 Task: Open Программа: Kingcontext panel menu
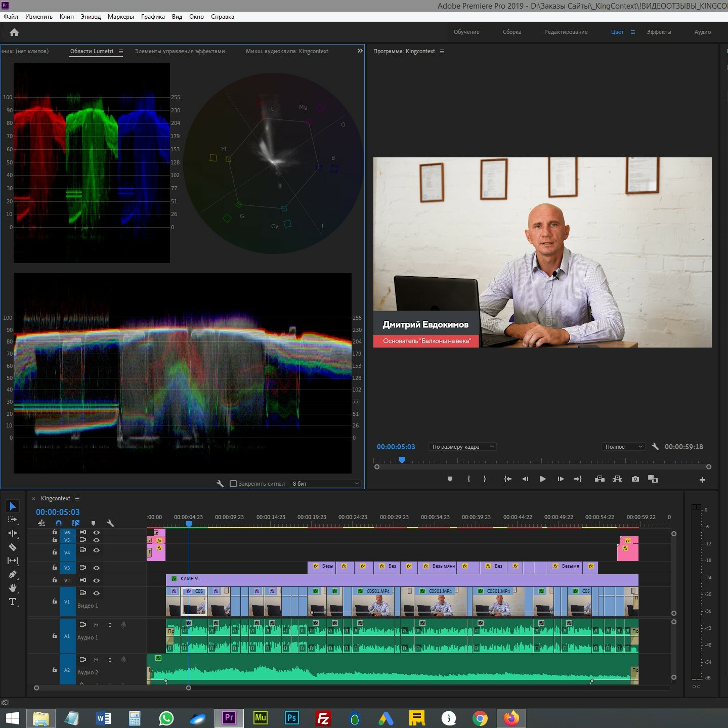click(442, 51)
